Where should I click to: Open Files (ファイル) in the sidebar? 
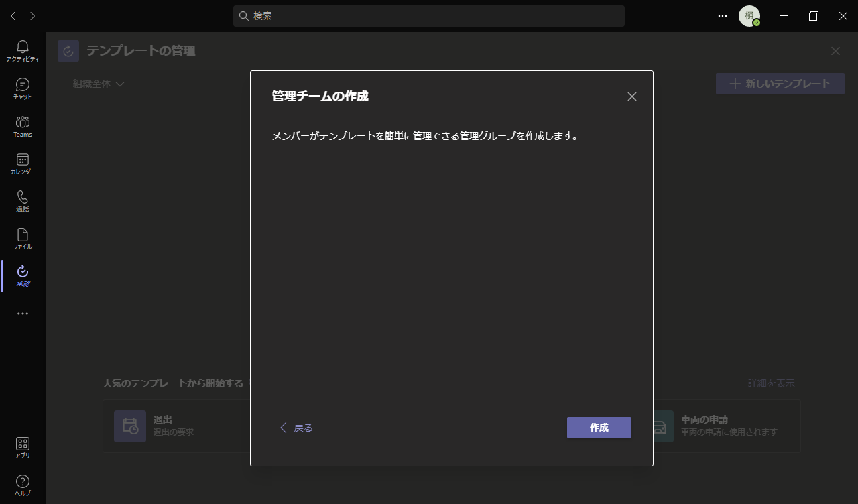coord(23,239)
